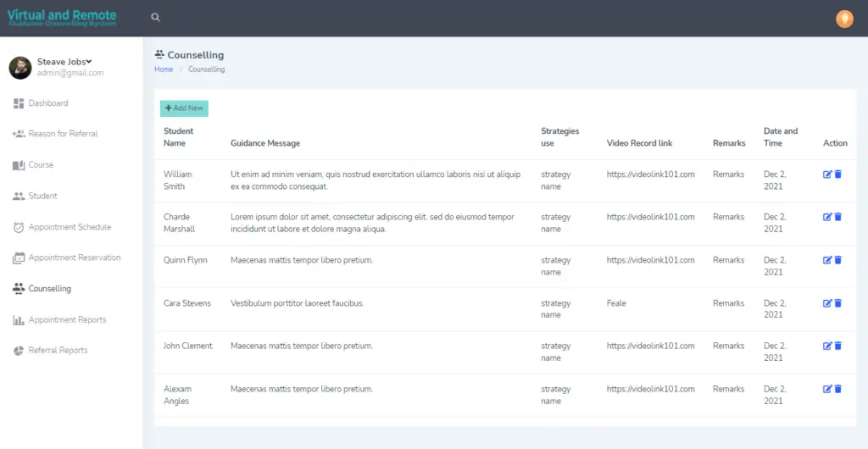Edit Cara Stevens' counselling record

coord(827,303)
